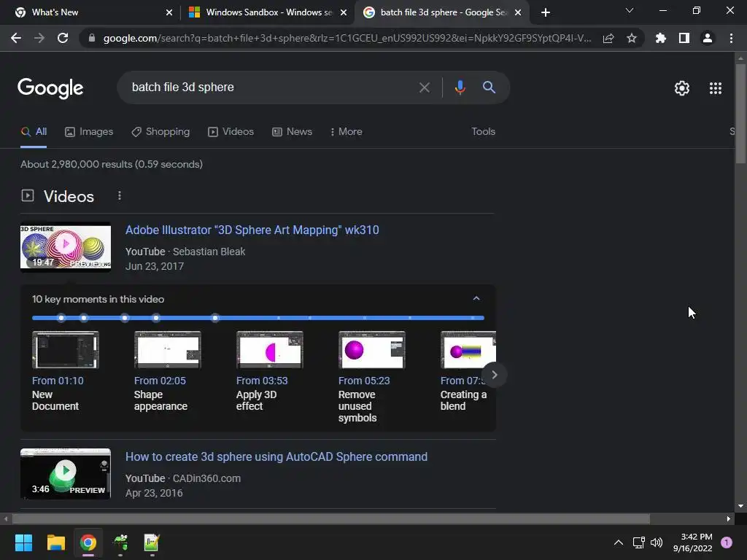This screenshot has width=747, height=560.
Task: Select first key moment timeline dot
Action: click(61, 318)
